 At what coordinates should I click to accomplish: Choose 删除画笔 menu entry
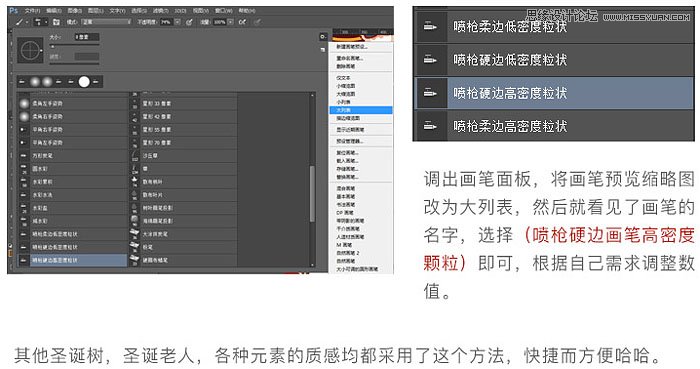[346, 66]
